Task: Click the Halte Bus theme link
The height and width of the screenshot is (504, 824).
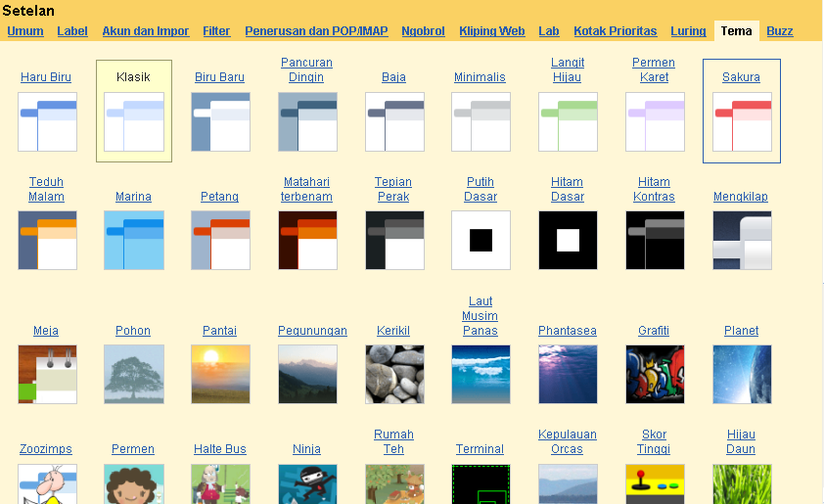Action: coord(219,449)
